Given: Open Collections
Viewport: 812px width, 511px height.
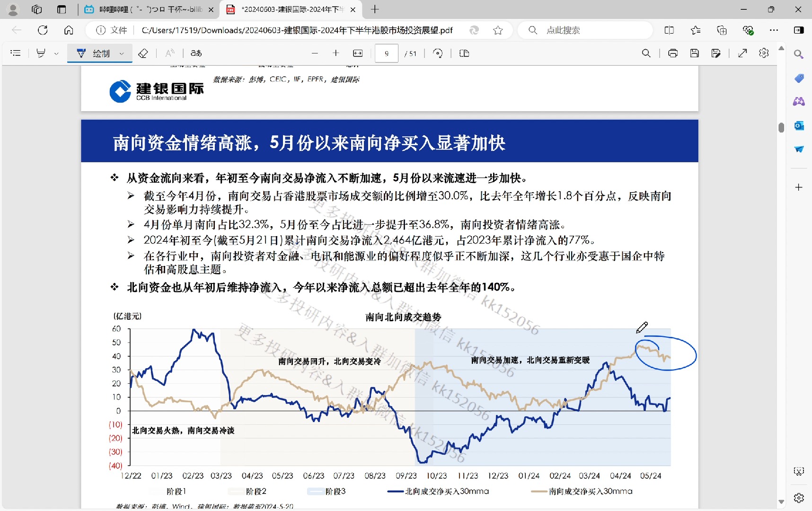Looking at the screenshot, I should pyautogui.click(x=722, y=30).
